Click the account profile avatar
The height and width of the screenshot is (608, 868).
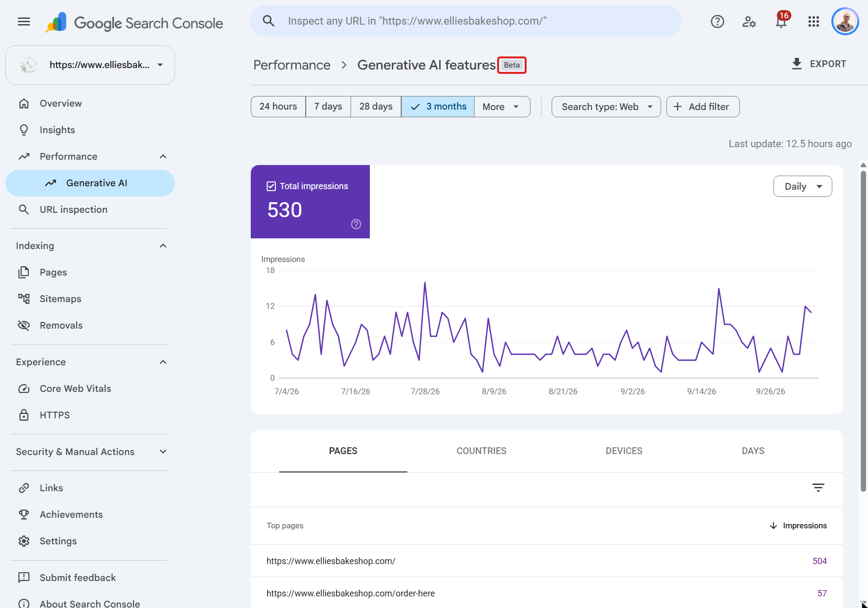point(845,21)
